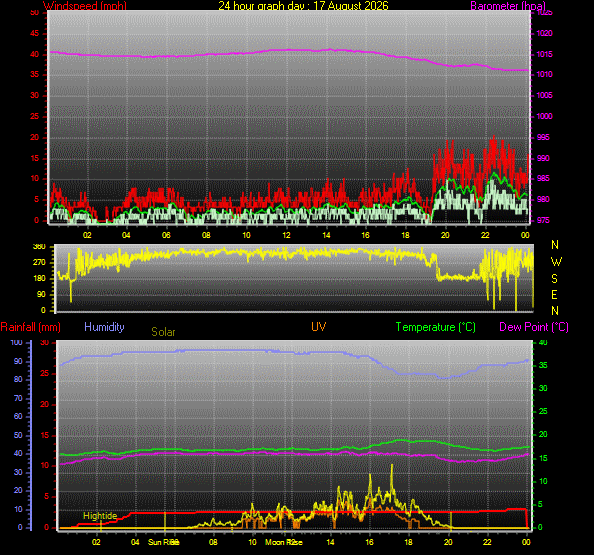Click the "Sun Rise" marker label
Viewport: 594px width, 555px height.
tap(164, 542)
